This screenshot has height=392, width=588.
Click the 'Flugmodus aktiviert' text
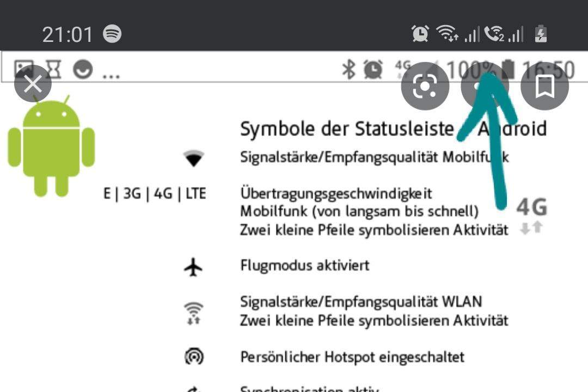tap(305, 266)
